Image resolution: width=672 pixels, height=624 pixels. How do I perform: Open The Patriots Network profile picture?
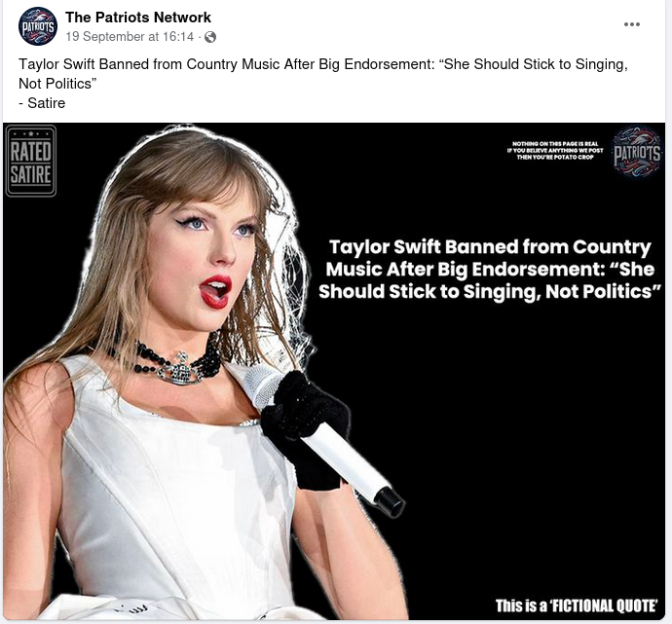(x=38, y=26)
